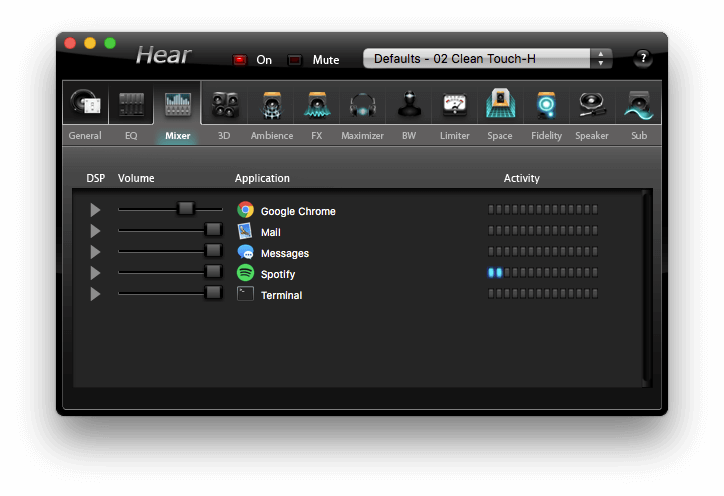Screen dimensions: 724x496
Task: Switch to the EQ tab
Action: tap(131, 135)
